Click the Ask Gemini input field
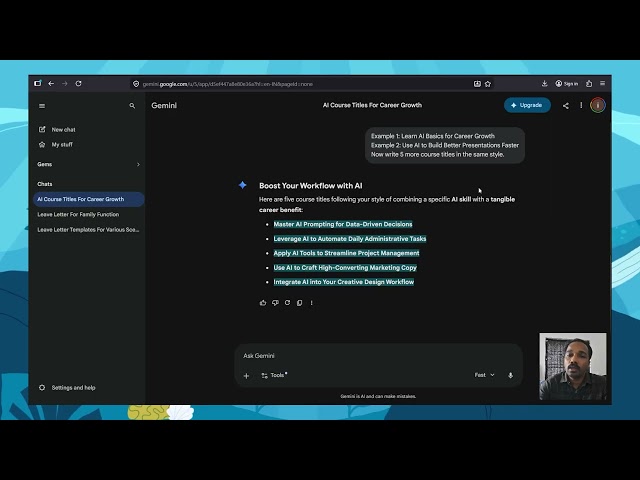Image resolution: width=640 pixels, height=480 pixels. coord(378,356)
